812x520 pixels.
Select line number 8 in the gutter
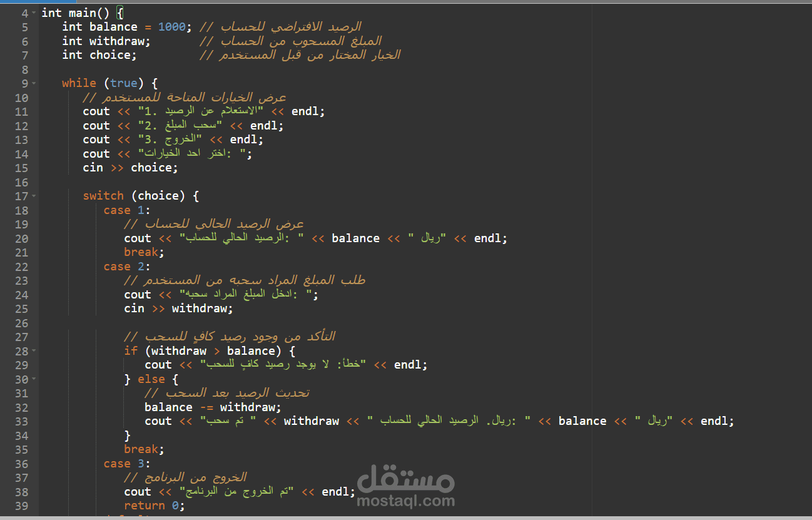[x=25, y=69]
